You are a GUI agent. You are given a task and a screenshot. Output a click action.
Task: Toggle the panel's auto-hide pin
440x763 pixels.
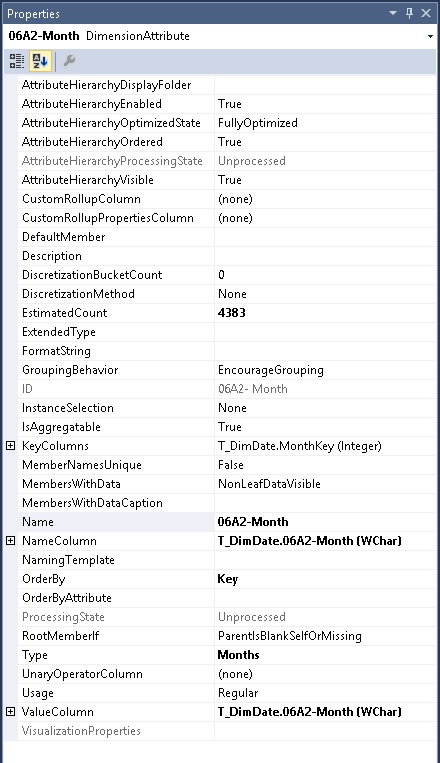(x=409, y=13)
